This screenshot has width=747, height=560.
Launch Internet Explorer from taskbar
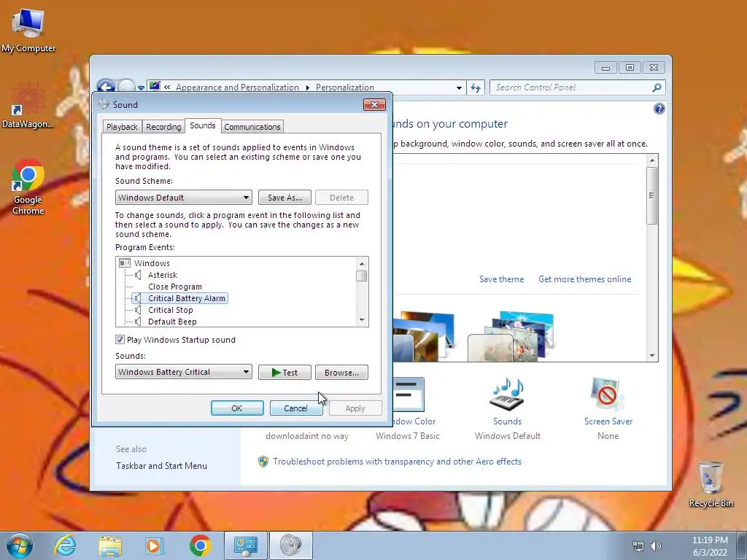click(x=65, y=545)
